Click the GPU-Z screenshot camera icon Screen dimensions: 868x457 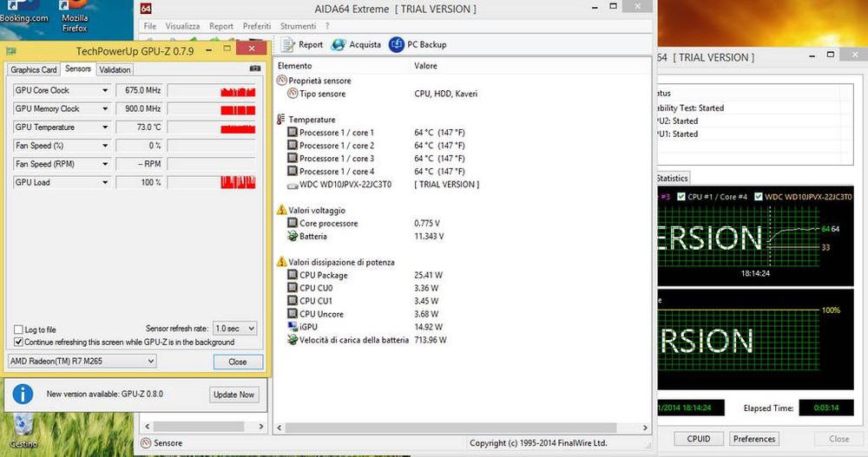[x=254, y=69]
